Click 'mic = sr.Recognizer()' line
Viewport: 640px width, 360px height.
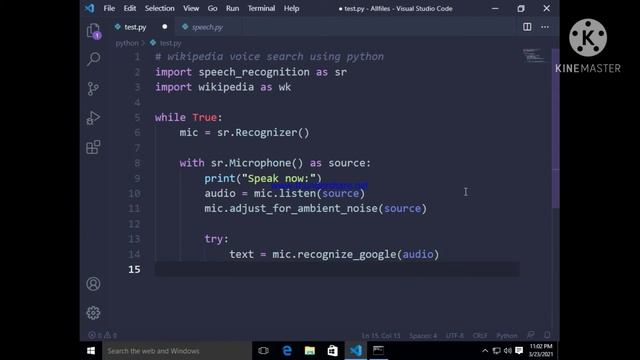click(x=244, y=133)
